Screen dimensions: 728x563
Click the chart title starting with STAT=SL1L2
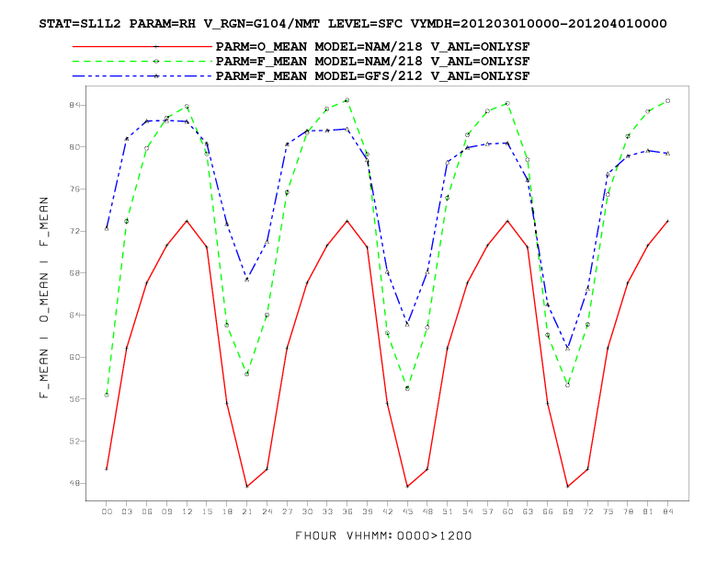[353, 24]
